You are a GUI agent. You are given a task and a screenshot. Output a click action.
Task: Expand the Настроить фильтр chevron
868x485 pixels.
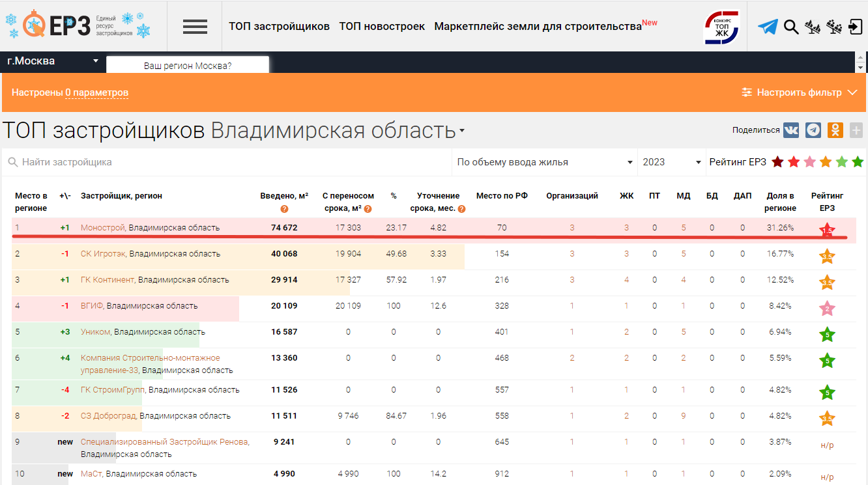point(852,92)
